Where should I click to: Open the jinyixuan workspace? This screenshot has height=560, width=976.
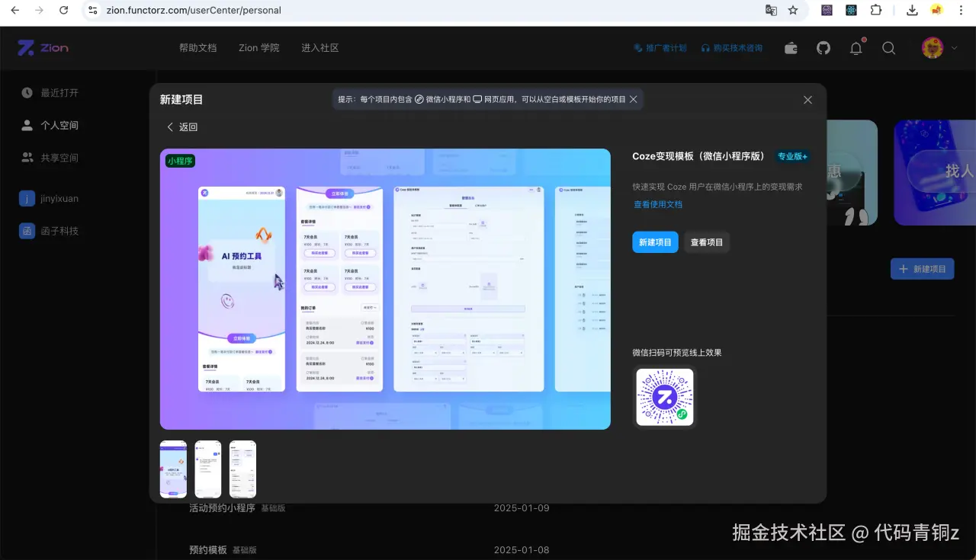point(49,199)
